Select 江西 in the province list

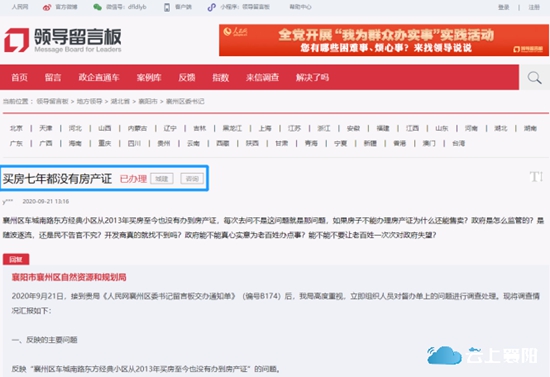(412, 128)
